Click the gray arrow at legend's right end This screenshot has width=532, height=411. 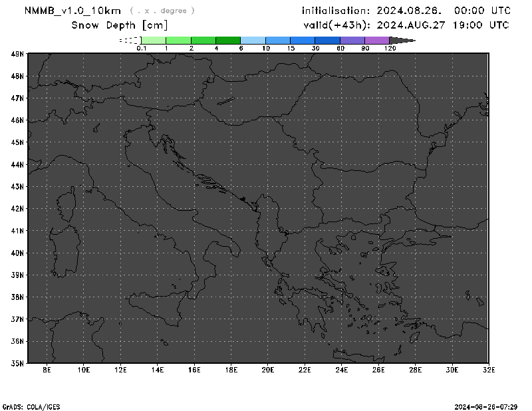pyautogui.click(x=402, y=41)
